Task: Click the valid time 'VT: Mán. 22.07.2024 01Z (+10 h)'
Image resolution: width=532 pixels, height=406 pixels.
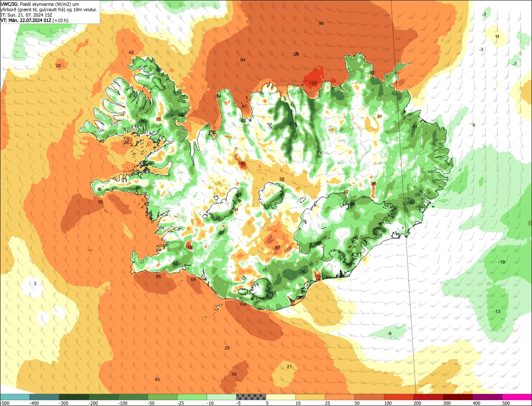Action: 34,20
